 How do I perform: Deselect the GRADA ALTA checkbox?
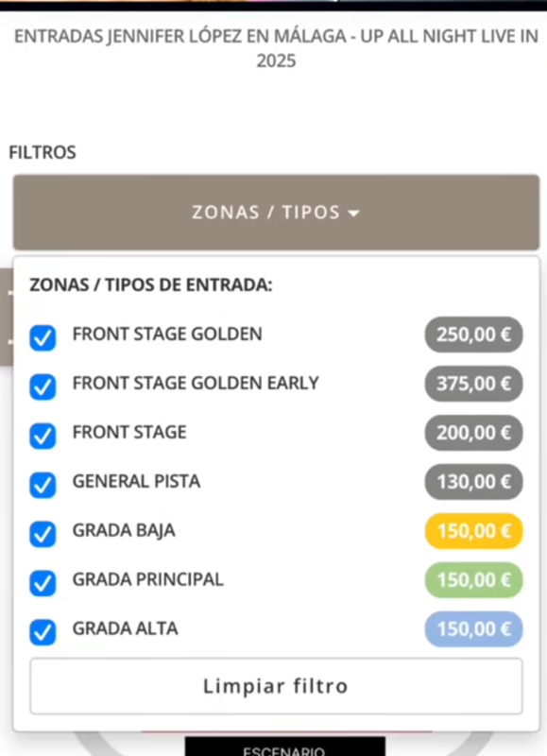pos(43,632)
